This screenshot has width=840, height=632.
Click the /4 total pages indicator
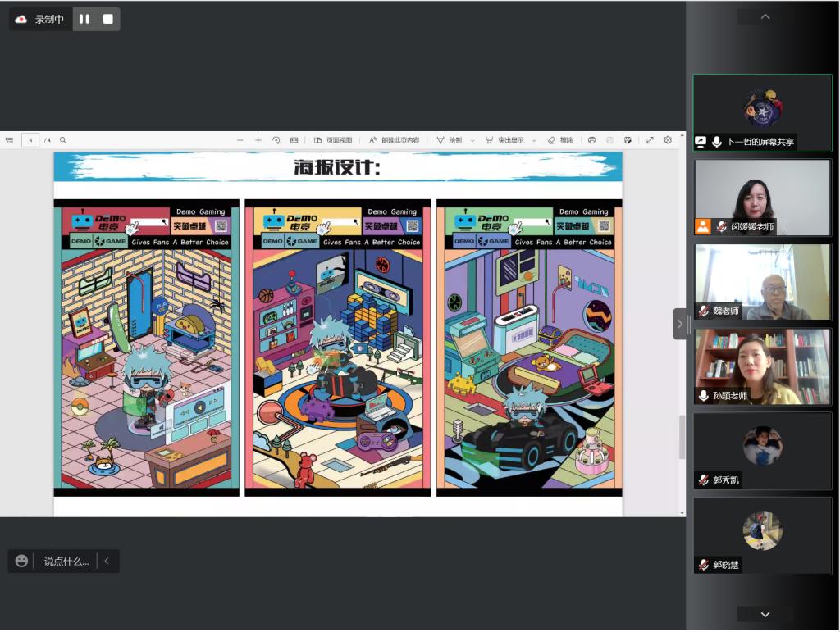[47, 140]
